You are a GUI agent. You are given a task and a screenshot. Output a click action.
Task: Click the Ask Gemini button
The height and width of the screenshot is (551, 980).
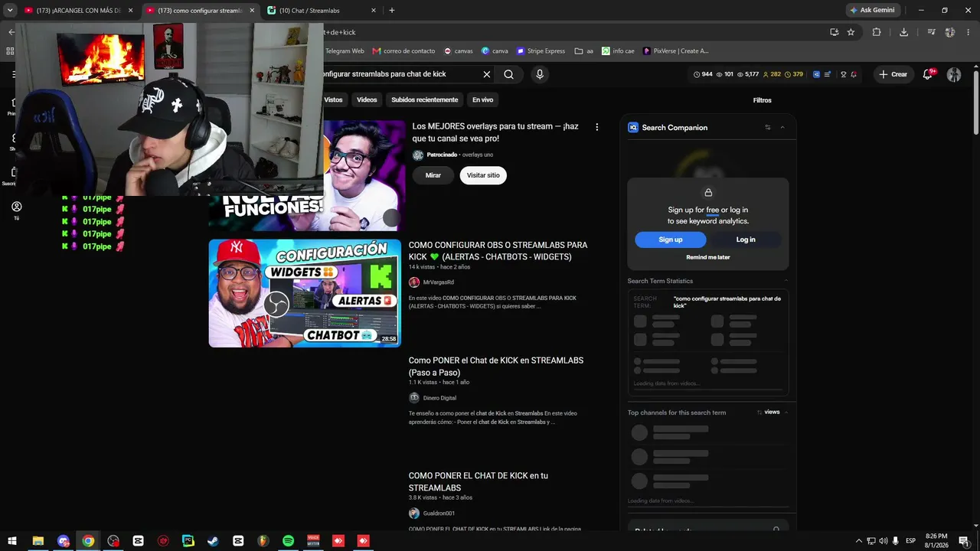(872, 10)
